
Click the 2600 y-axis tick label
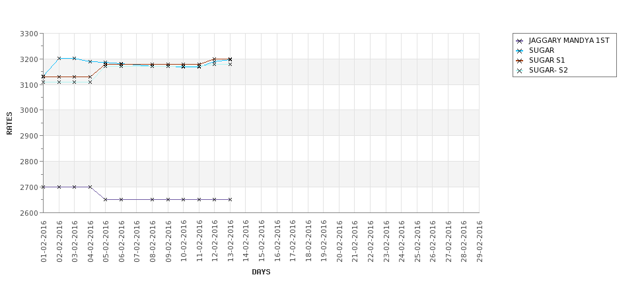(x=29, y=213)
